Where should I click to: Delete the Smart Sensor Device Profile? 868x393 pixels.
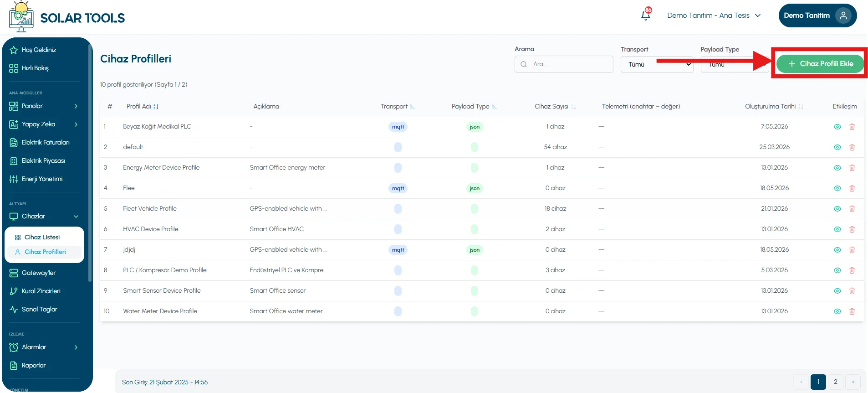tap(852, 291)
